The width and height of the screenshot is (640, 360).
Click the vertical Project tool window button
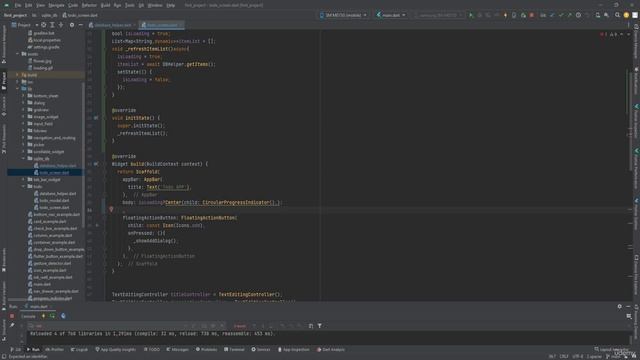4,81
